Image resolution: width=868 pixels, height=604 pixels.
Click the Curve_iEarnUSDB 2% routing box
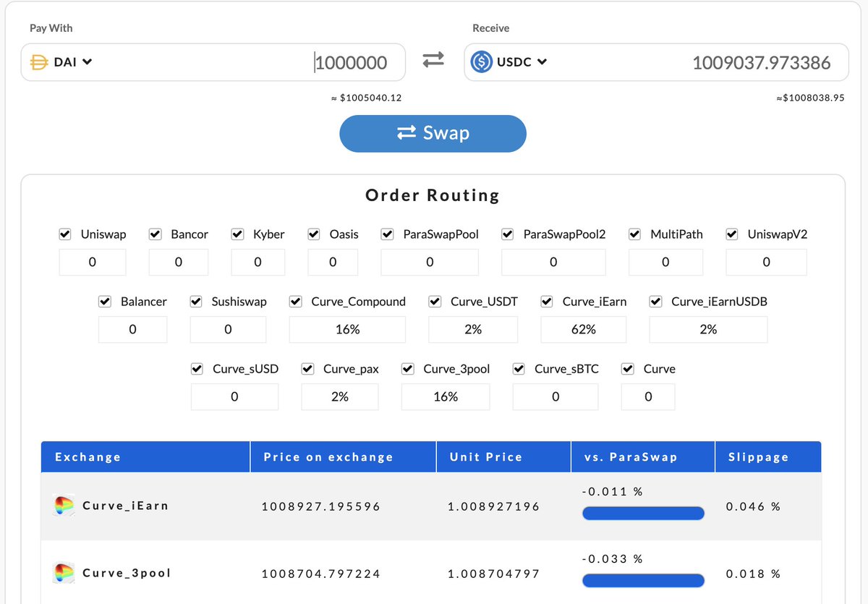click(708, 329)
